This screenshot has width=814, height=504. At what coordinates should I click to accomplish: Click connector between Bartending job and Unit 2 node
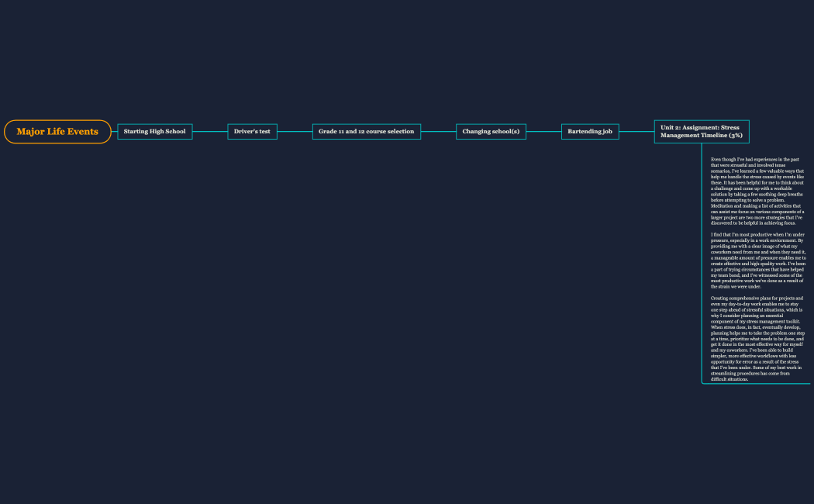pos(636,132)
